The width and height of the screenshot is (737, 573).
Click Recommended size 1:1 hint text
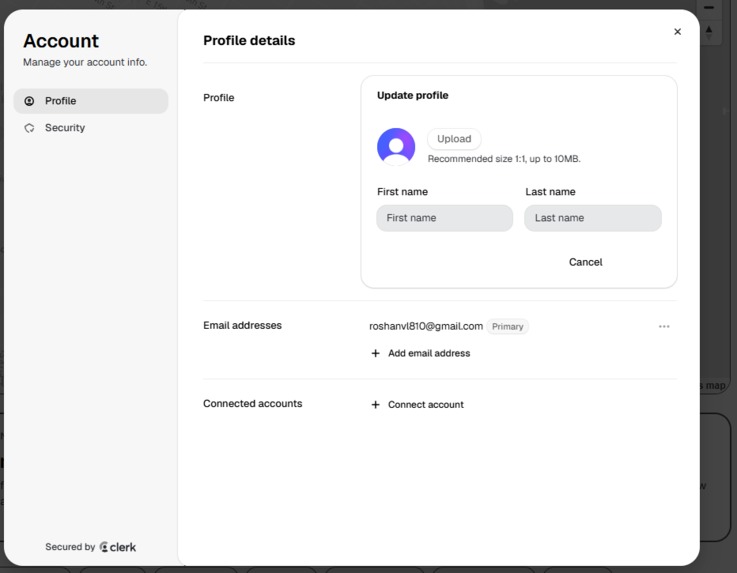[504, 159]
